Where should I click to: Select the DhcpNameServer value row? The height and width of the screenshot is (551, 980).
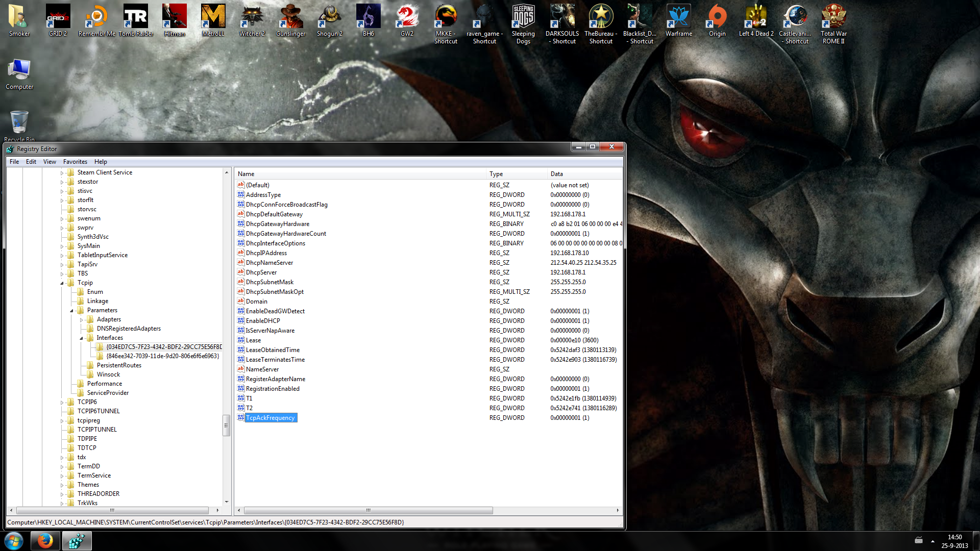pyautogui.click(x=429, y=263)
